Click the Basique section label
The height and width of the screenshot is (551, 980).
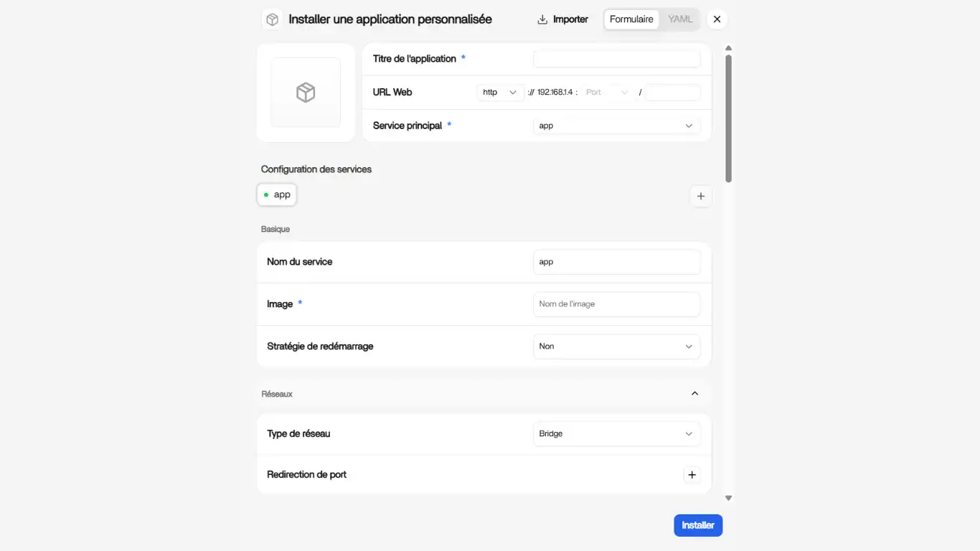(275, 229)
